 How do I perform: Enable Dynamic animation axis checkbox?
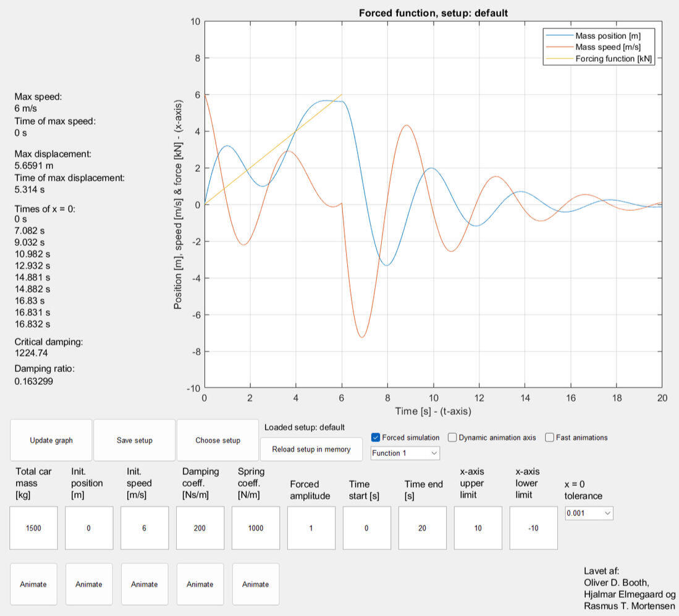coord(453,437)
